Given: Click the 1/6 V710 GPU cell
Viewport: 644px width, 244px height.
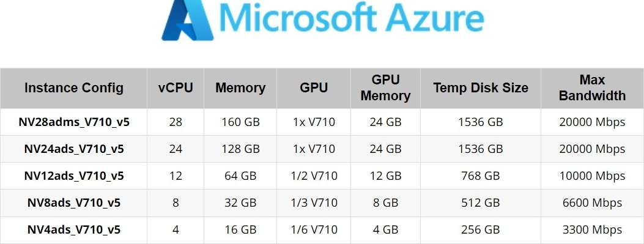Looking at the screenshot, I should 314,229.
